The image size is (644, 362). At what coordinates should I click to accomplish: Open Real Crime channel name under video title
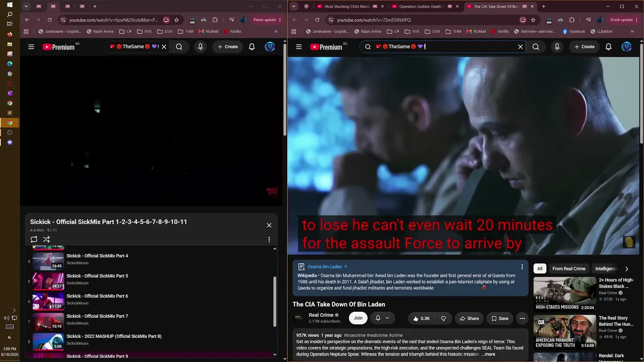click(321, 315)
